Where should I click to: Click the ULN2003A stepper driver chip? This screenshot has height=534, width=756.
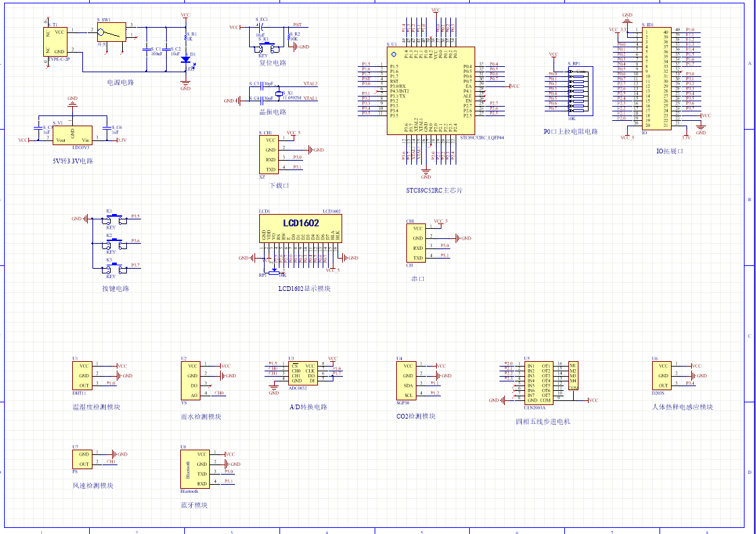click(x=539, y=383)
